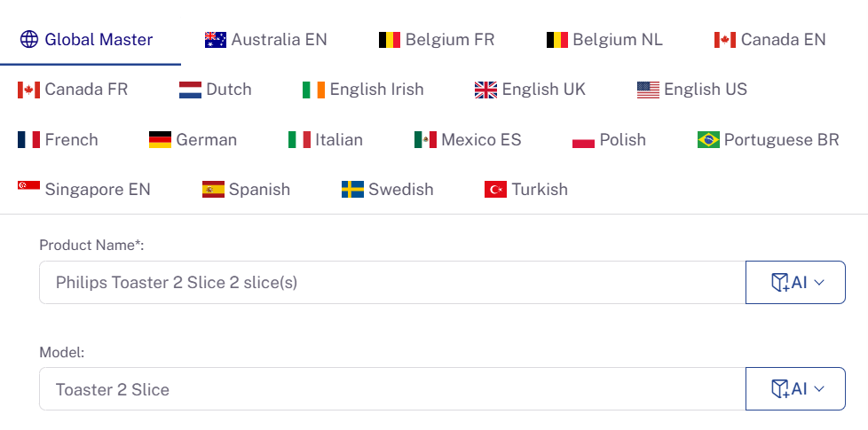Click the AI box icon beside Model

coord(780,389)
